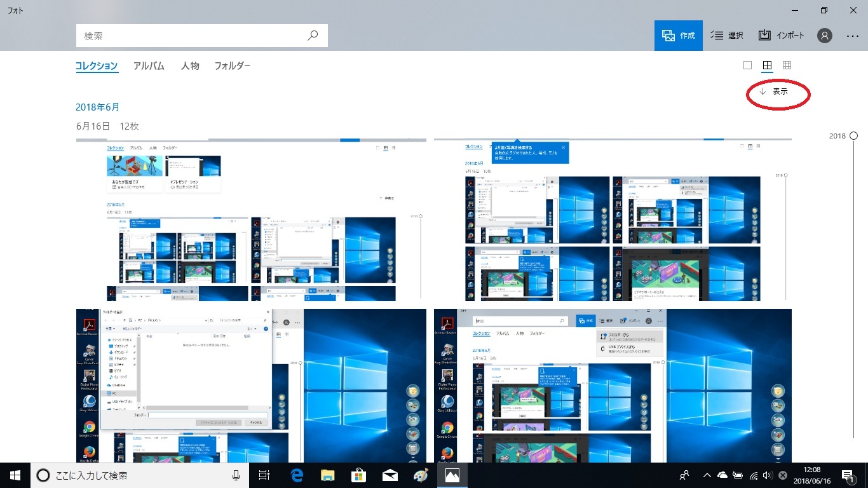
Task: Open the Windows Start menu
Action: click(x=15, y=475)
